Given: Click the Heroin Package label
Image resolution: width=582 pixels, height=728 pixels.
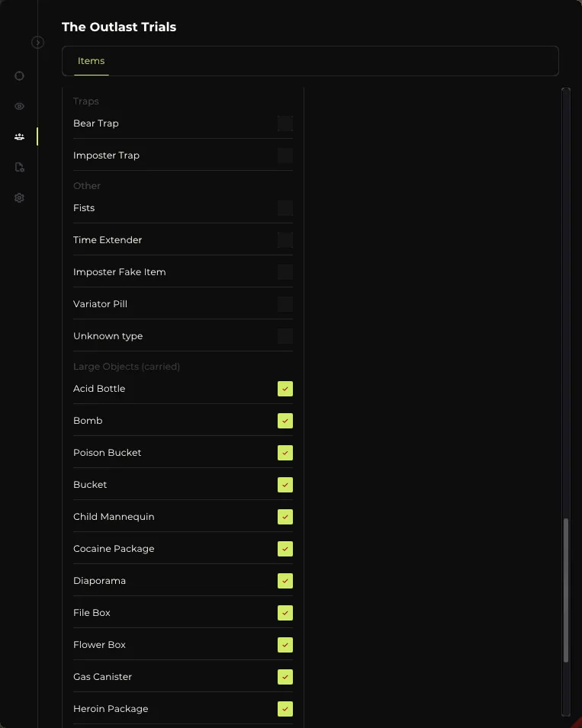Looking at the screenshot, I should tap(111, 709).
